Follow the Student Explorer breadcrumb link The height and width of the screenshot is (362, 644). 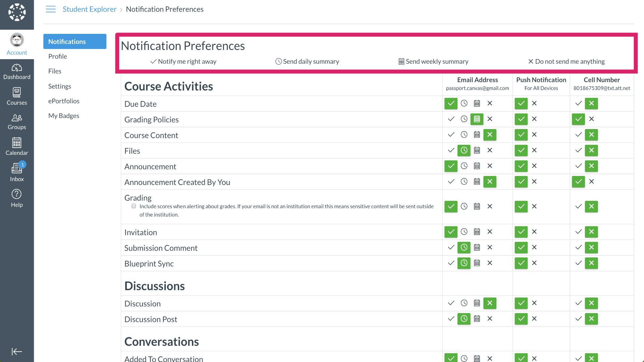coord(90,9)
